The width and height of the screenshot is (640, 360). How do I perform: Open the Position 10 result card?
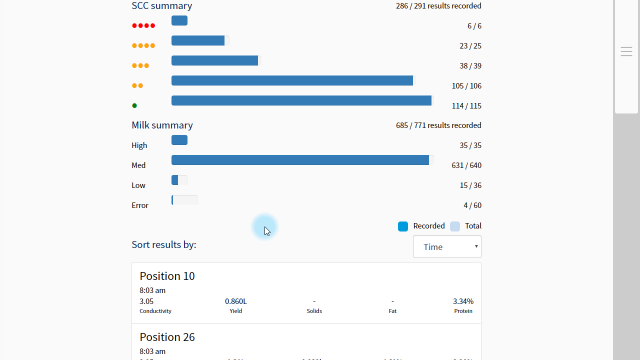307,293
